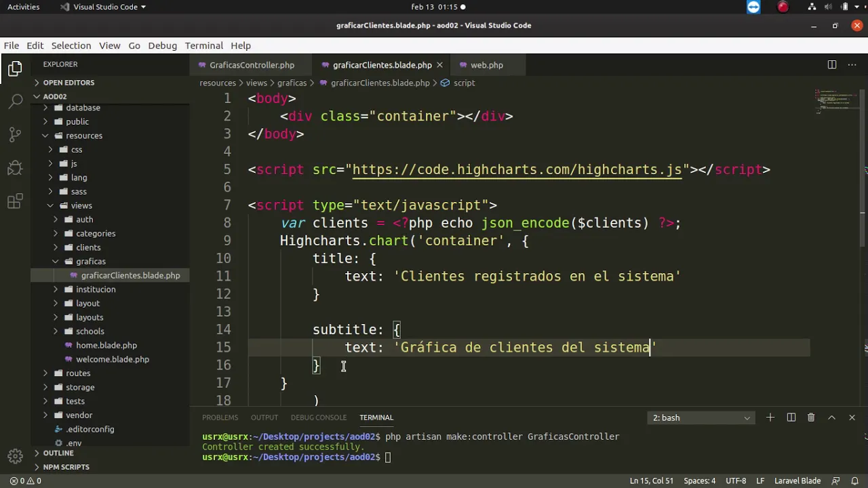Screen dimensions: 868x488
Task: Show the PROBLEMS panel tab
Action: 220,418
